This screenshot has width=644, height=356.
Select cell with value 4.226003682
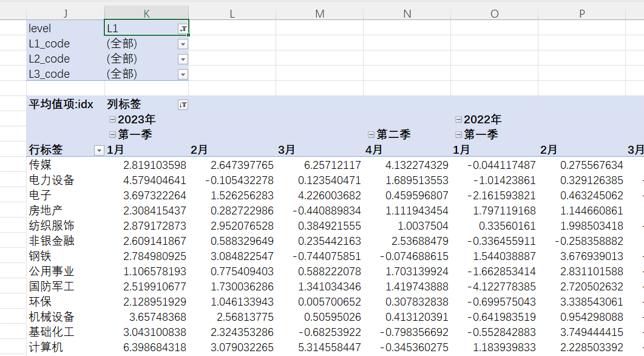319,195
